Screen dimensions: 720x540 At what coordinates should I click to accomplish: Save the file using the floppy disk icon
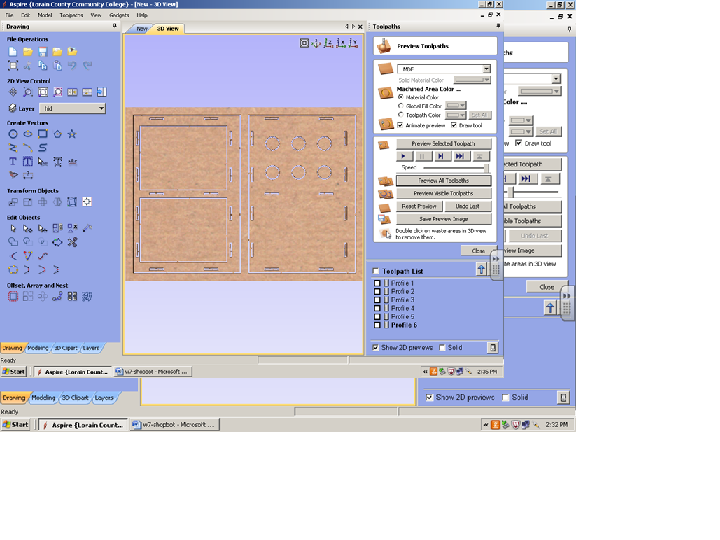pyautogui.click(x=43, y=52)
